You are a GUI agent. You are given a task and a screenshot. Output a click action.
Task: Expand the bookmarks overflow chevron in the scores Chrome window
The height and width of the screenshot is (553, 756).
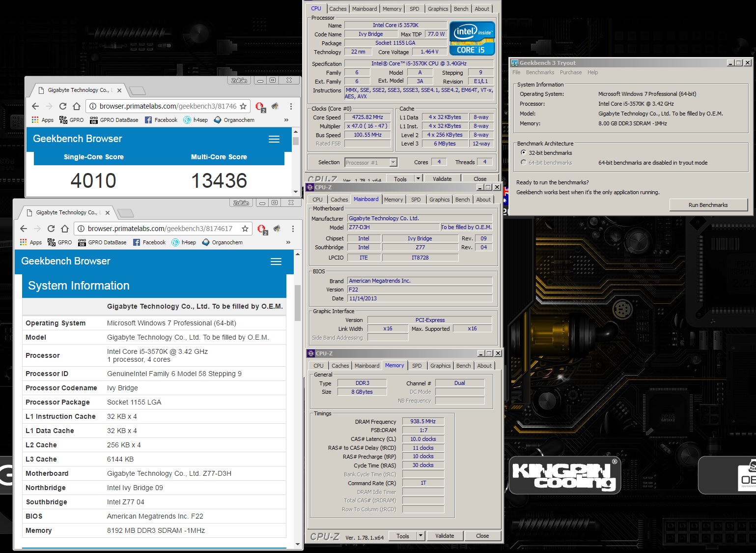[286, 120]
